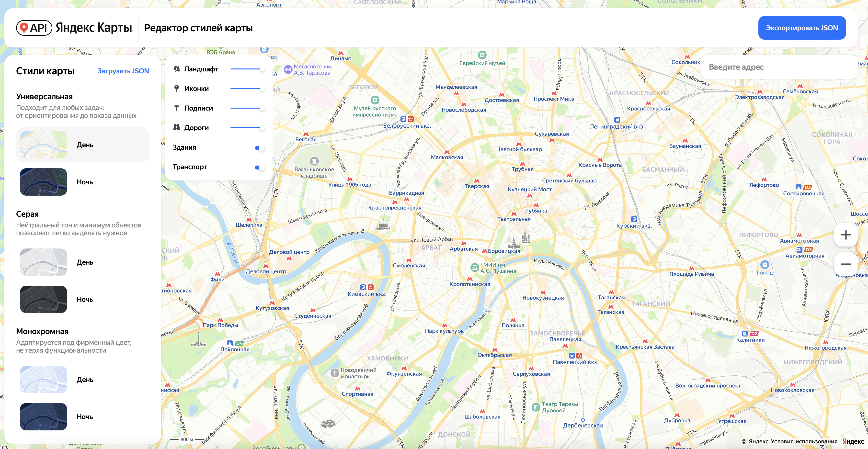Click the Иконки pin icon
868x449 pixels.
coord(177,89)
